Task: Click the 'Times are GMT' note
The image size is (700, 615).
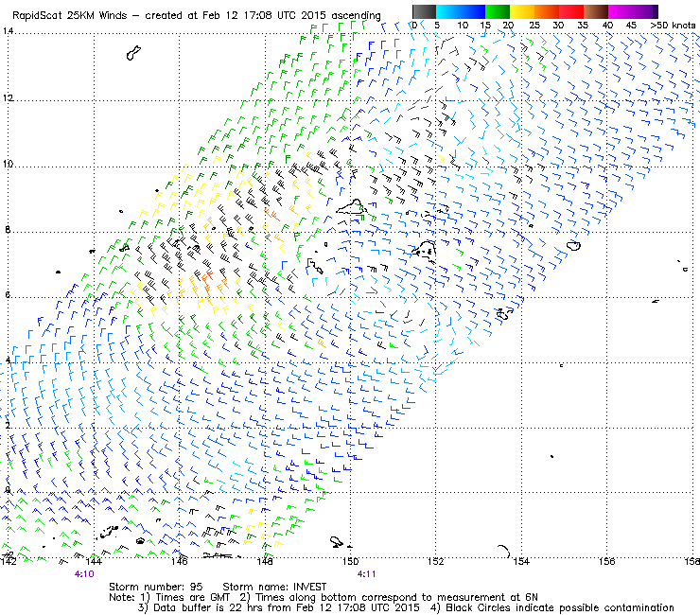Action: pyautogui.click(x=192, y=597)
